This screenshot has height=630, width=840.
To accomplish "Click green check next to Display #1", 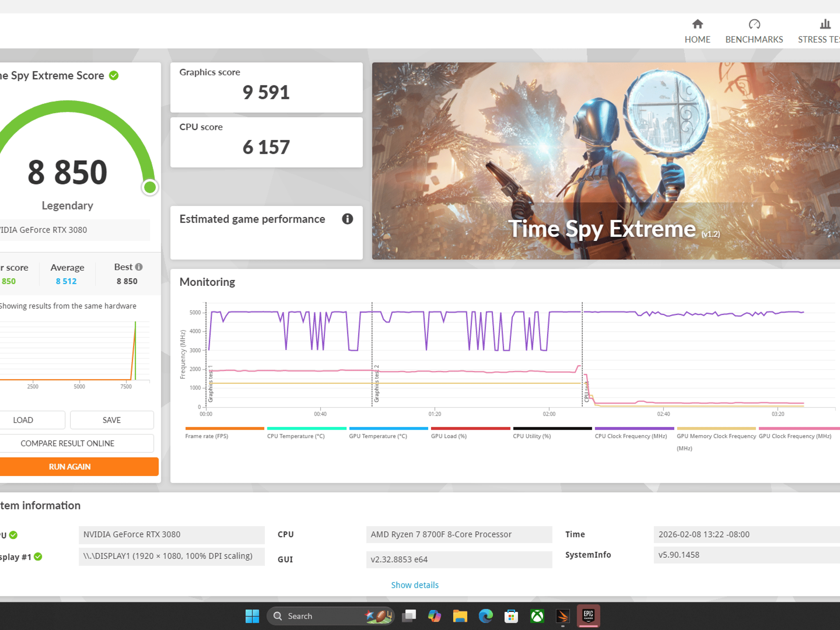I will [38, 557].
